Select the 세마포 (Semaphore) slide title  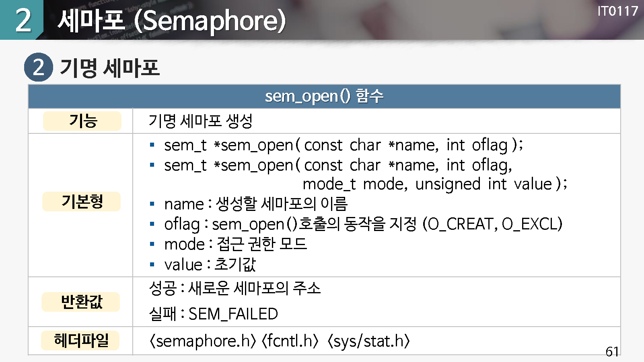tap(172, 21)
